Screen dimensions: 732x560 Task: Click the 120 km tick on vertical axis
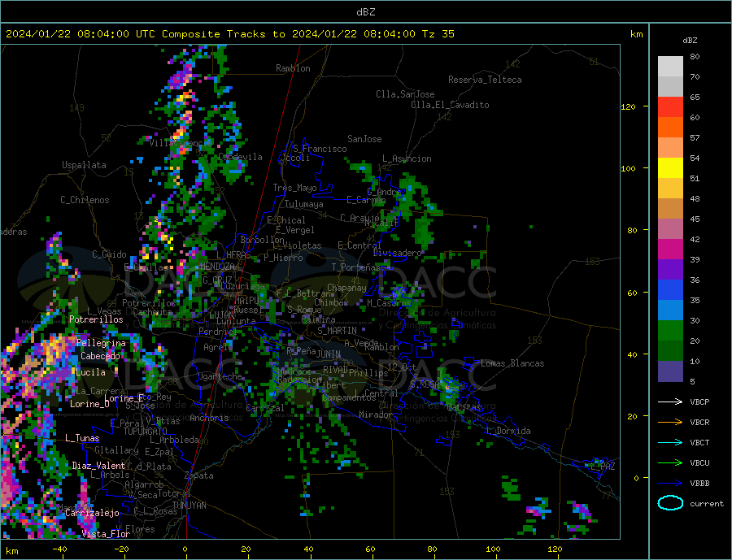(628, 106)
